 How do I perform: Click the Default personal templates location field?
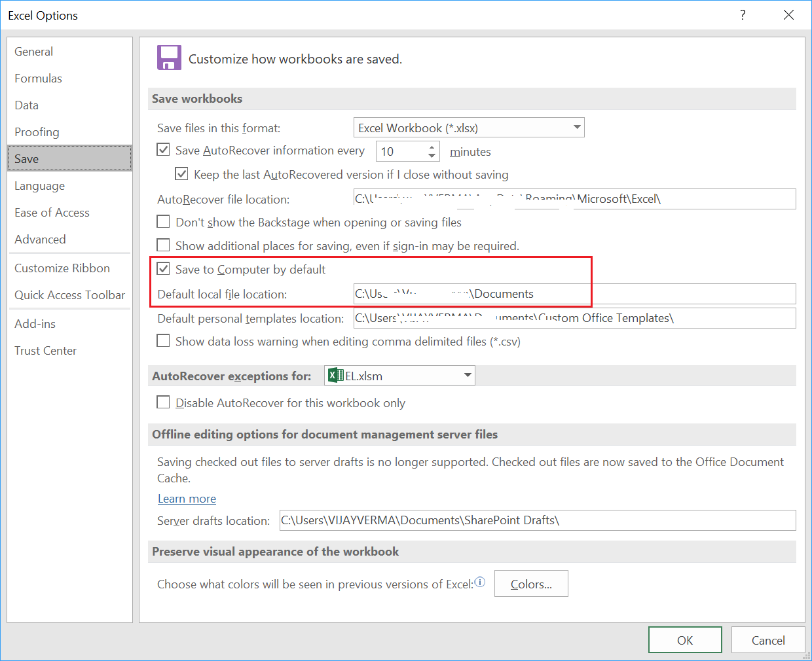[x=574, y=318]
